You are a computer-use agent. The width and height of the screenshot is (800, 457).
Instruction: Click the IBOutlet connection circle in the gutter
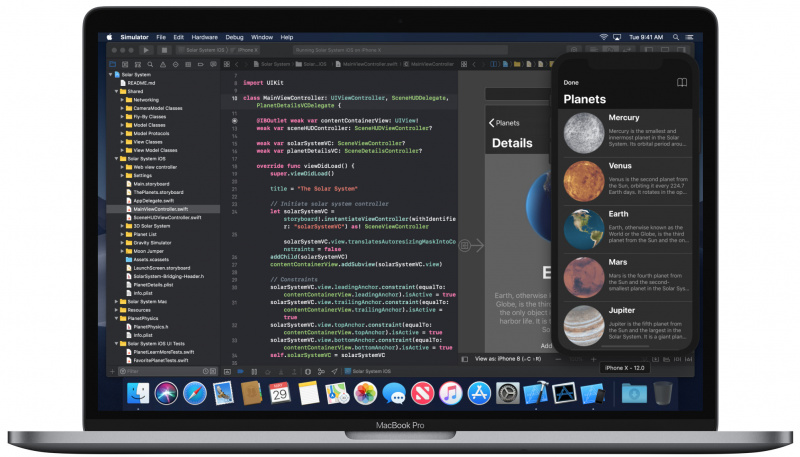235,121
